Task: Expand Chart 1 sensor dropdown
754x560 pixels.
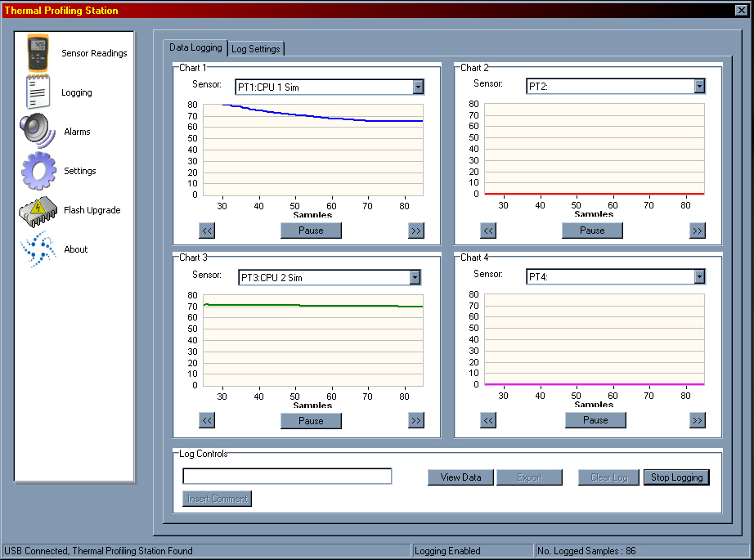Action: pyautogui.click(x=418, y=87)
